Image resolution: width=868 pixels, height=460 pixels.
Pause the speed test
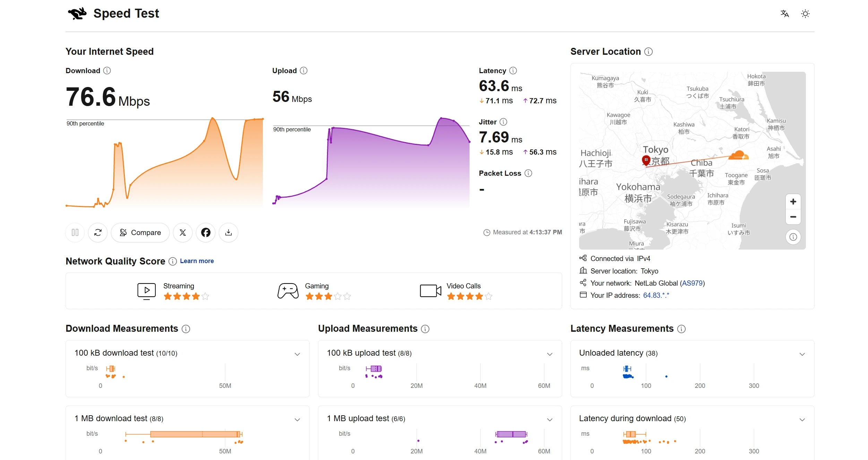click(x=75, y=232)
